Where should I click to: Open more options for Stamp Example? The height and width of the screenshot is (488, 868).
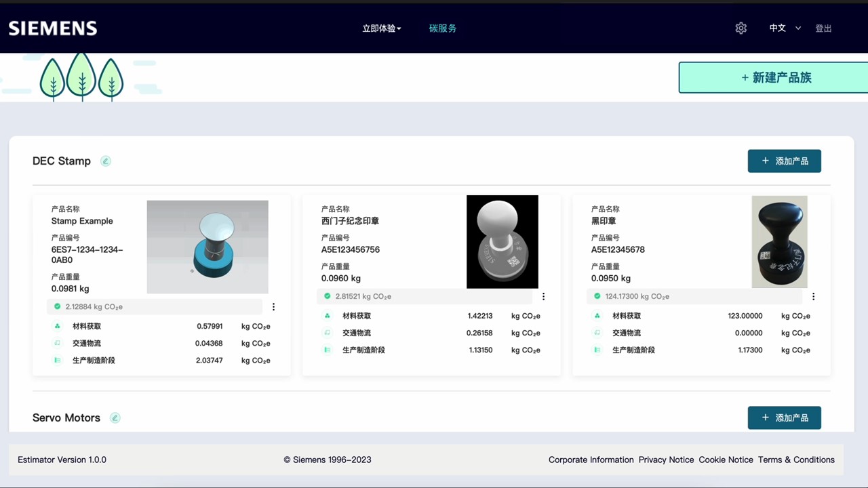coord(273,307)
